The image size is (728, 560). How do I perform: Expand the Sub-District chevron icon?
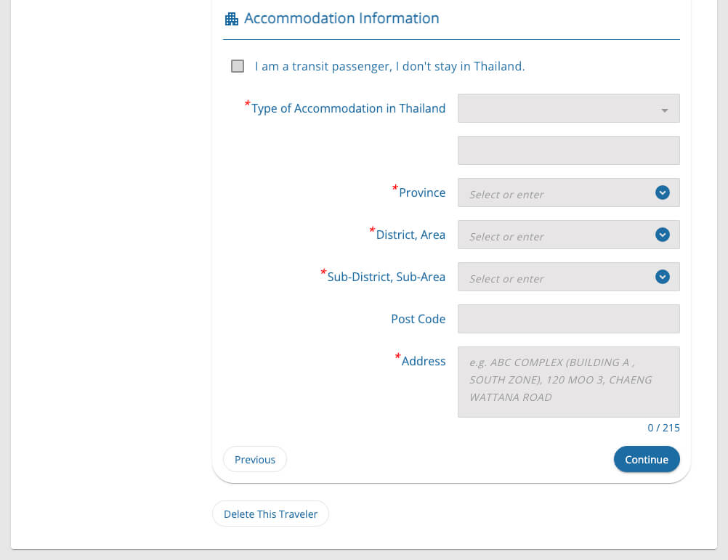pos(663,277)
